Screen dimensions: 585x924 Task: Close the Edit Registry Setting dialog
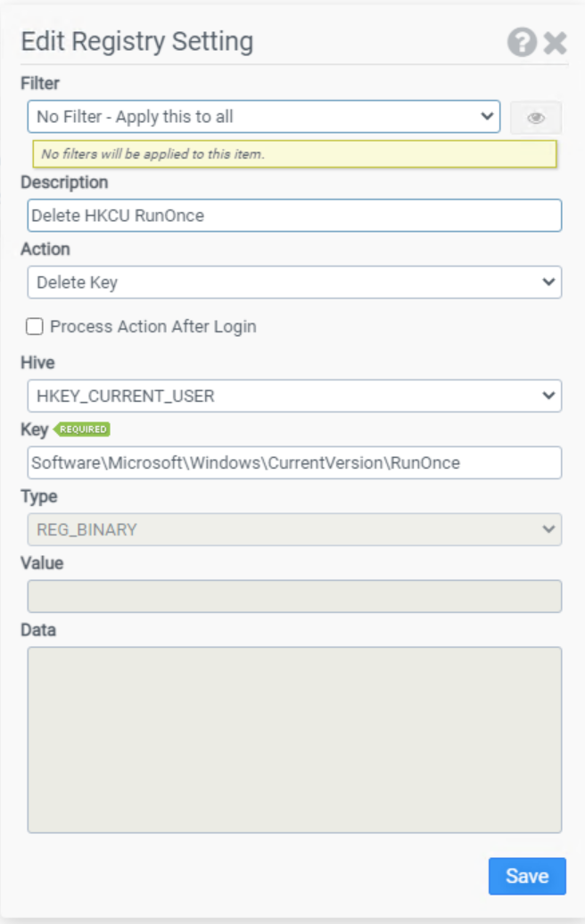[x=555, y=43]
